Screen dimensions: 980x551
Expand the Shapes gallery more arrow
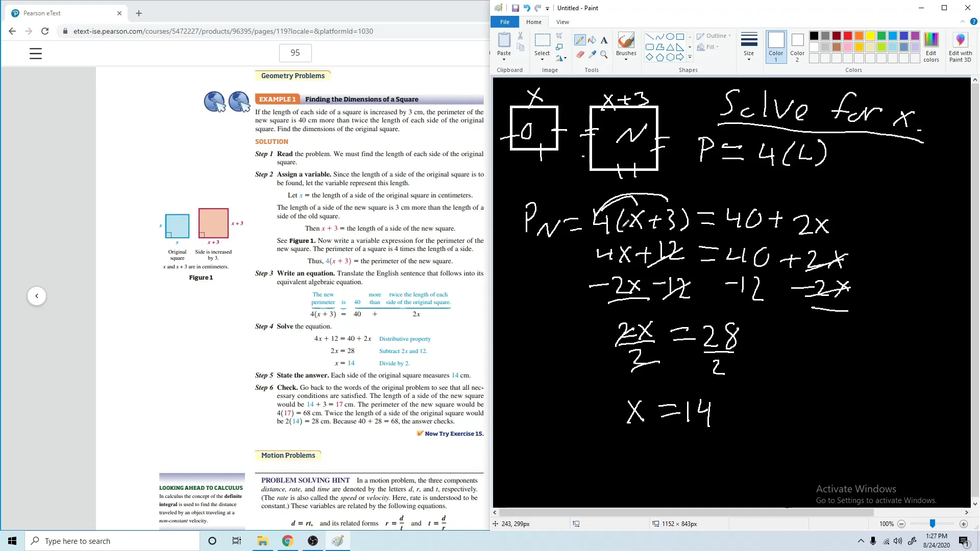click(690, 57)
